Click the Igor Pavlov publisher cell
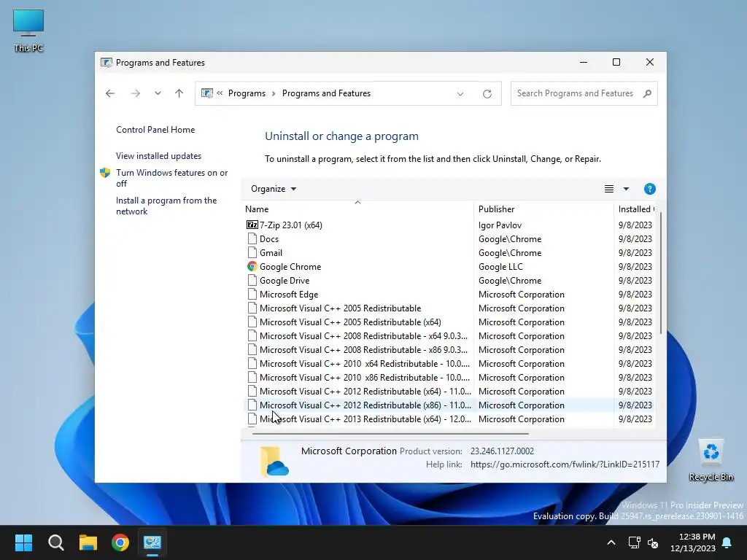Screen dimensions: 747x560 pyautogui.click(x=500, y=225)
